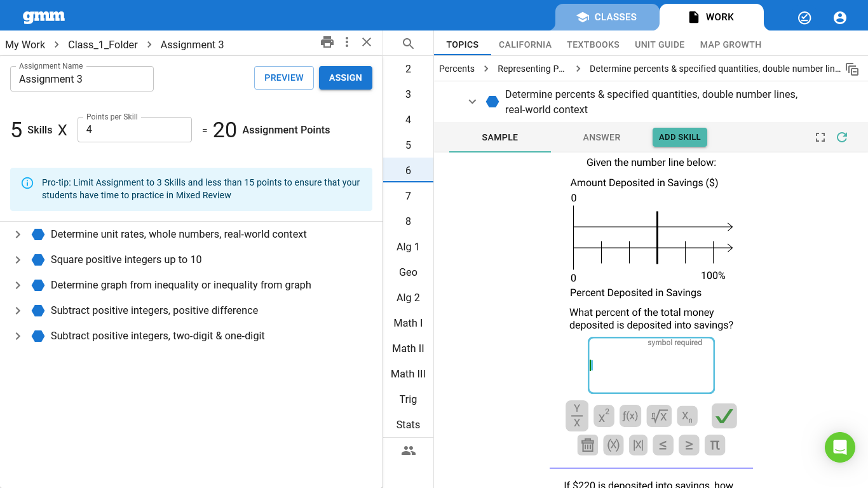Expand Subtract positive integers, positive difference
868x488 pixels.
click(x=18, y=311)
